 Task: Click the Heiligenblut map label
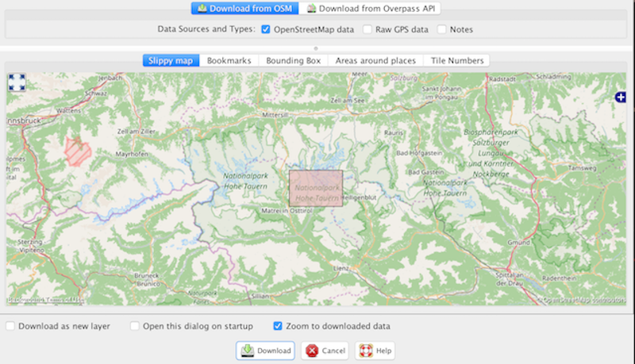[359, 197]
